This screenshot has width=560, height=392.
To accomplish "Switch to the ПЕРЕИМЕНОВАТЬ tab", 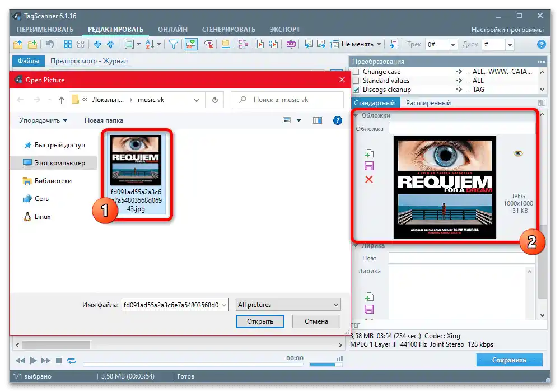I will click(45, 30).
